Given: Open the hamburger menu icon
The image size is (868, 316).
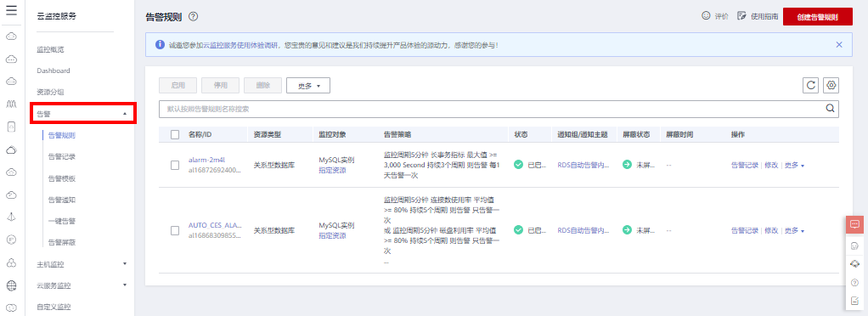Looking at the screenshot, I should click(x=11, y=10).
